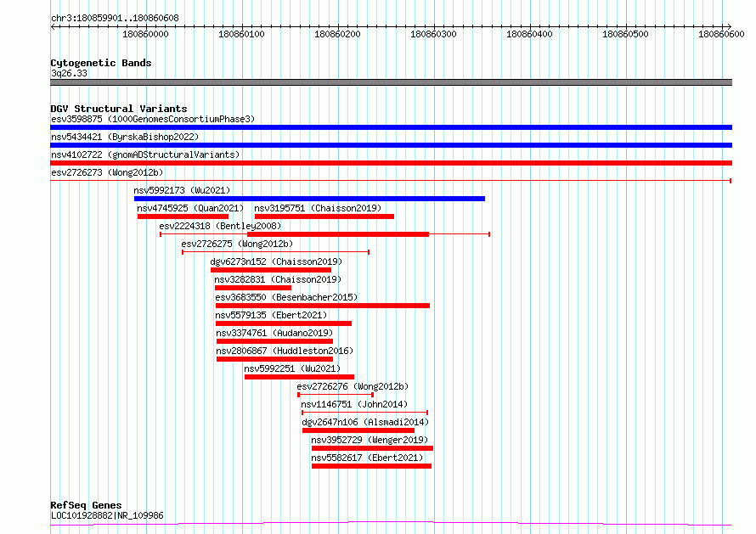Image resolution: width=756 pixels, height=534 pixels.
Task: Click the RefSeq Genes track title
Action: point(86,505)
